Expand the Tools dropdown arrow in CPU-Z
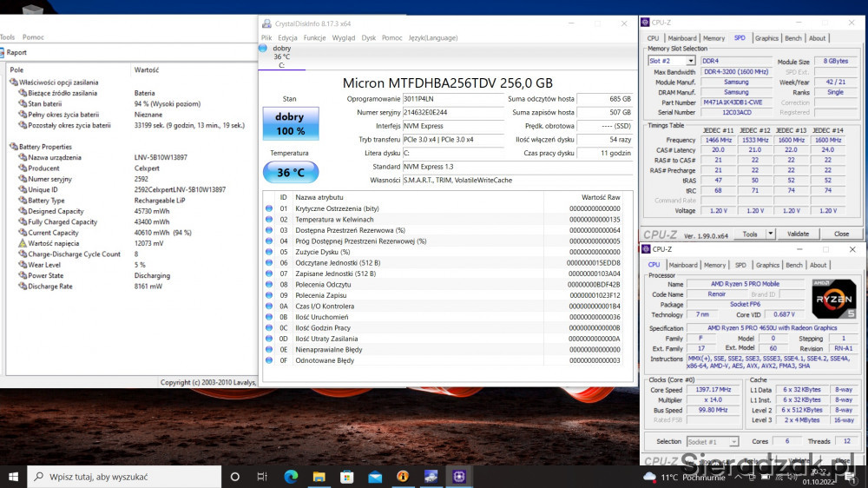This screenshot has width=868, height=488. pyautogui.click(x=773, y=234)
